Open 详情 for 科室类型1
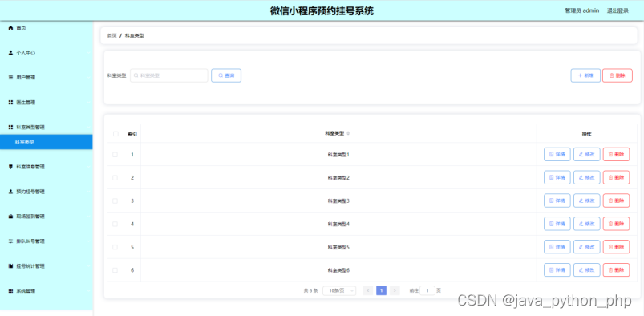 557,155
